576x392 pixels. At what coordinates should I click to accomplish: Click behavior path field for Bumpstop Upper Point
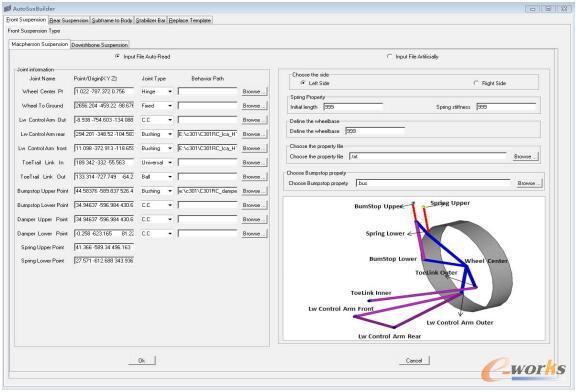click(x=208, y=191)
